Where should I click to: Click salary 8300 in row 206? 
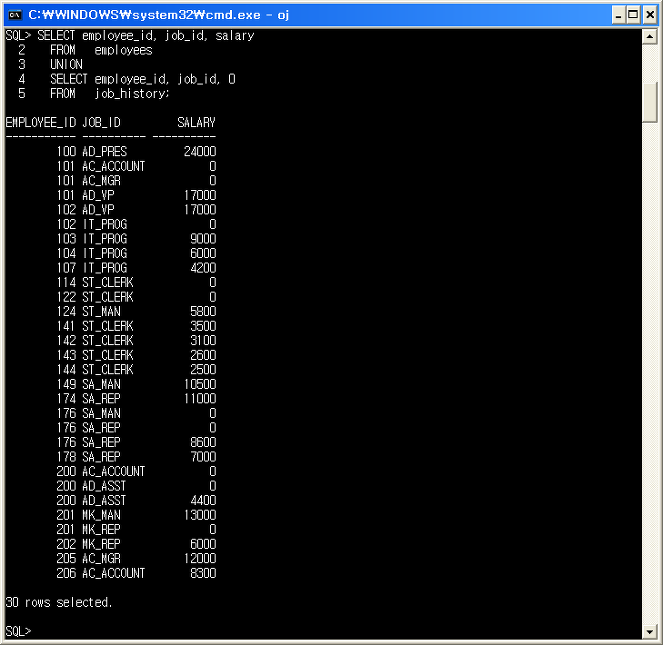(x=203, y=574)
